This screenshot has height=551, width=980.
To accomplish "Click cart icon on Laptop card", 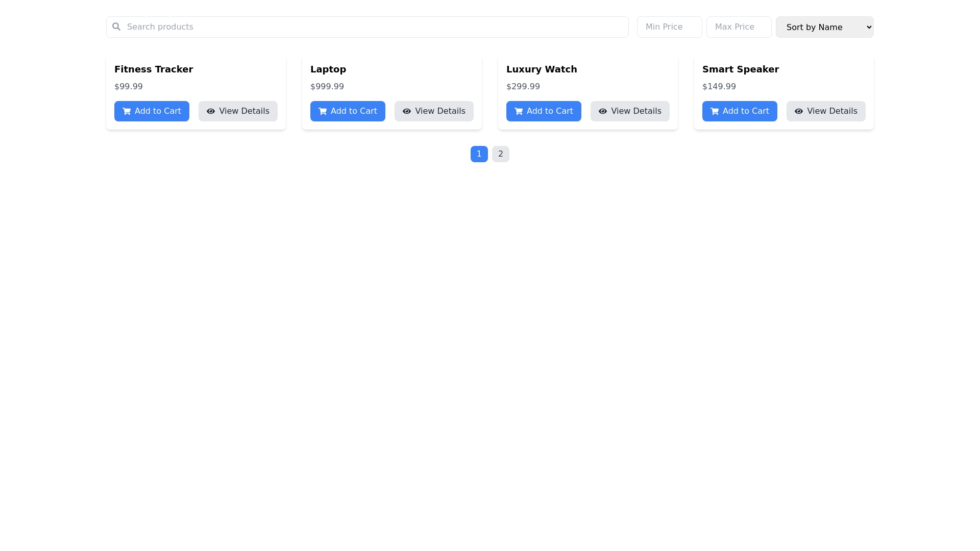I will coord(323,111).
